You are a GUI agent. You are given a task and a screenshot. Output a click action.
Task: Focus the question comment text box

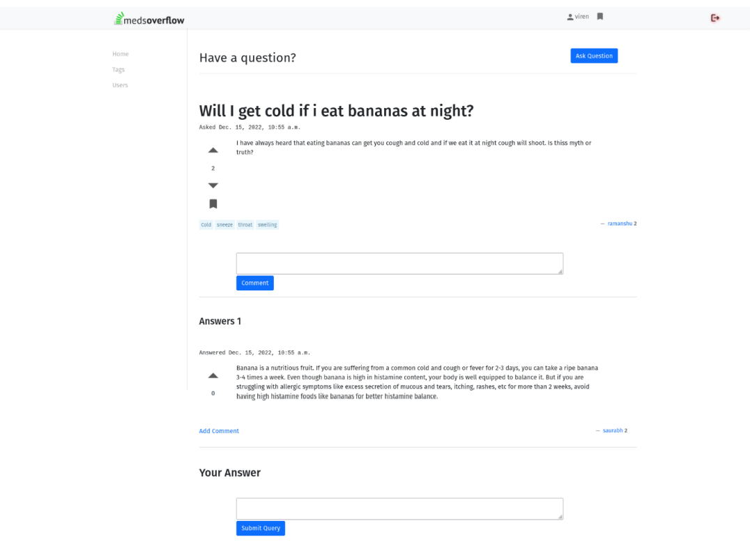[399, 263]
